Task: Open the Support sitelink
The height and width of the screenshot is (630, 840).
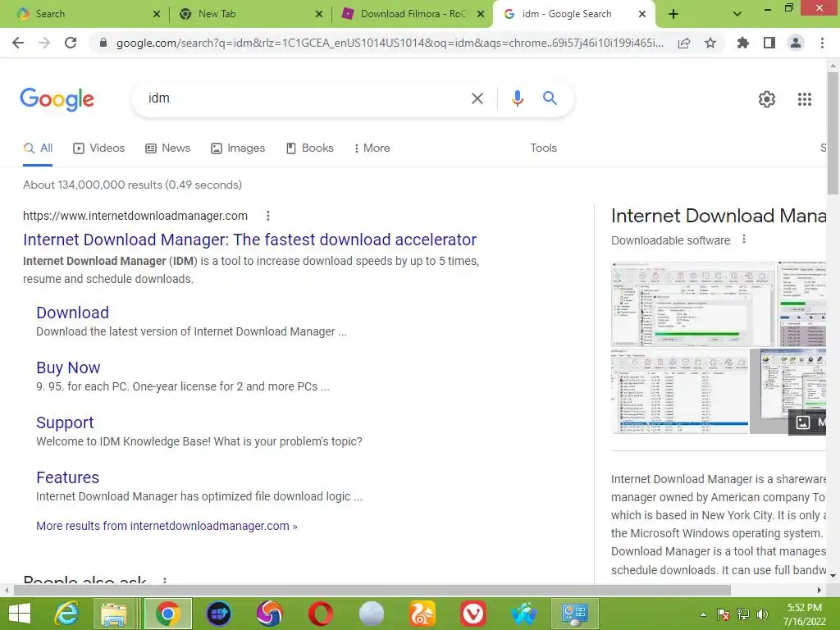Action: [x=65, y=422]
